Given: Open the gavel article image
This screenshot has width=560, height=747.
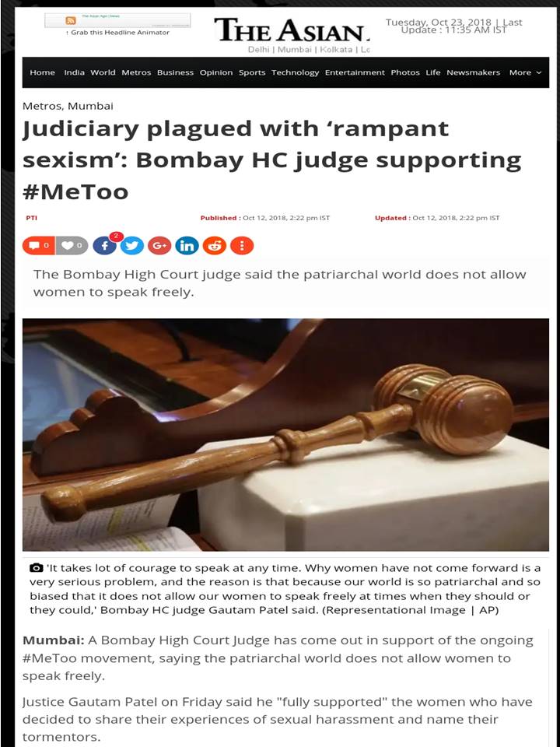Looking at the screenshot, I should pos(285,435).
